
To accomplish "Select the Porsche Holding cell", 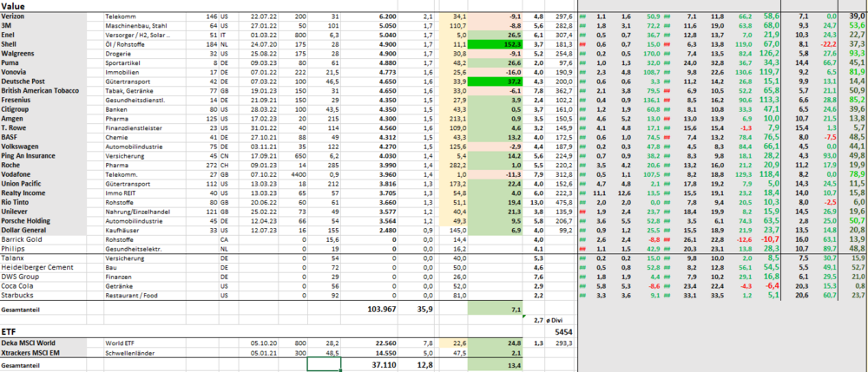I will pyautogui.click(x=43, y=220).
